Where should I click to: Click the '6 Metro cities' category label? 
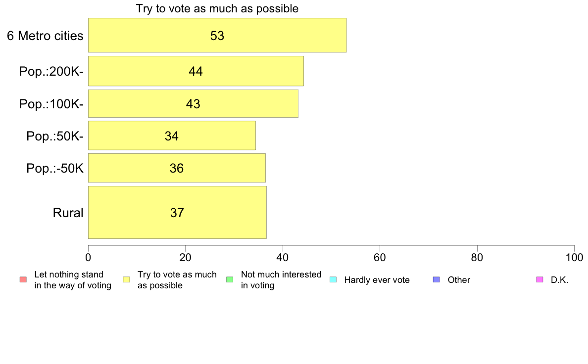[45, 36]
